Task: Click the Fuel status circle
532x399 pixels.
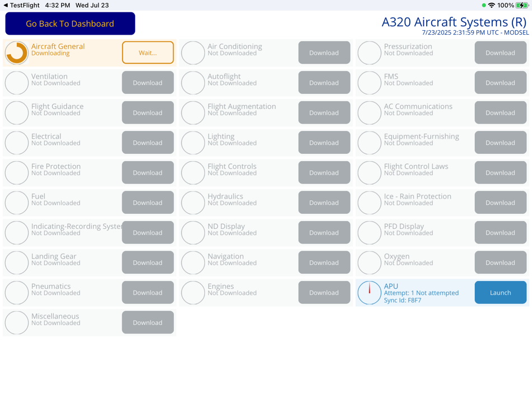Action: [17, 203]
